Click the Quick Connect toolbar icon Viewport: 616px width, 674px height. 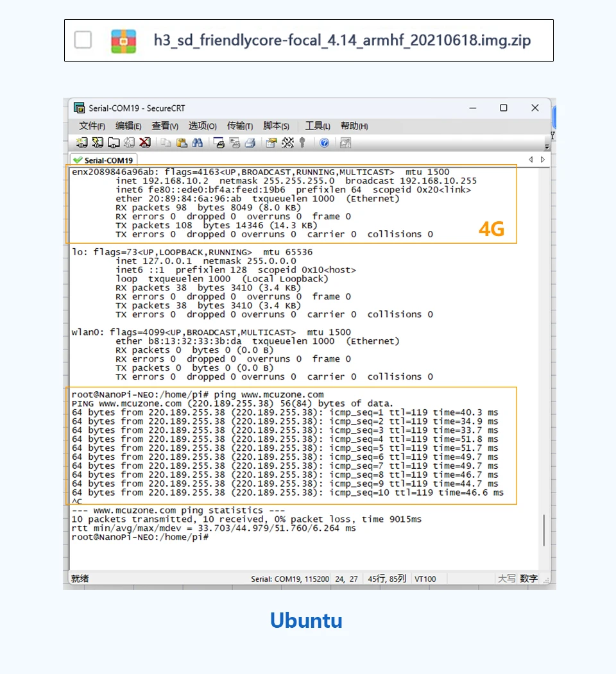pos(98,142)
